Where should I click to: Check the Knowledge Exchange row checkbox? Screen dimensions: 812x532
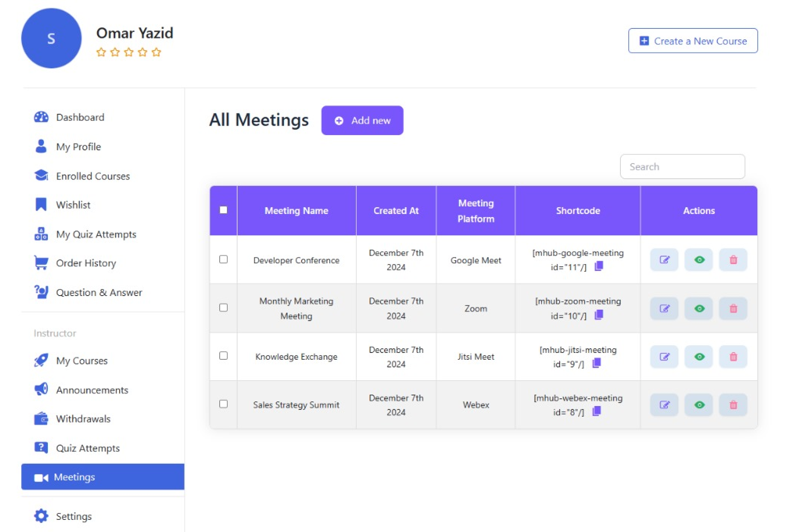tap(223, 356)
